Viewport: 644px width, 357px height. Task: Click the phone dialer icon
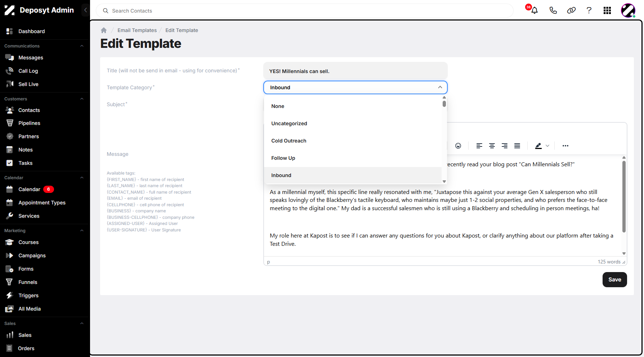coord(553,10)
